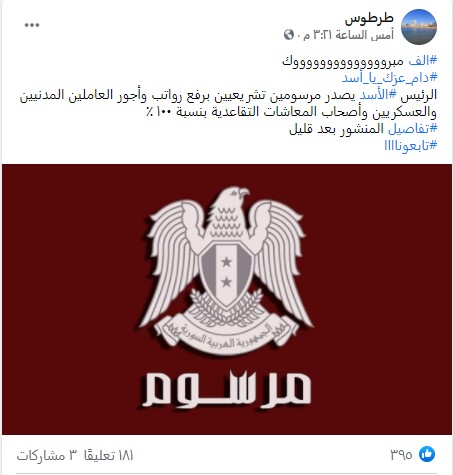Click the blue like reaction icon
The width and height of the screenshot is (453, 475).
coord(427,454)
